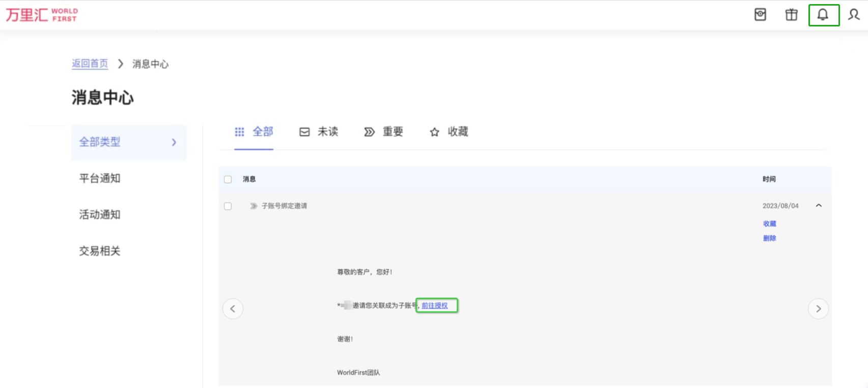Go to previous message with left arrow
Screen dimensions: 868x388
coord(233,309)
